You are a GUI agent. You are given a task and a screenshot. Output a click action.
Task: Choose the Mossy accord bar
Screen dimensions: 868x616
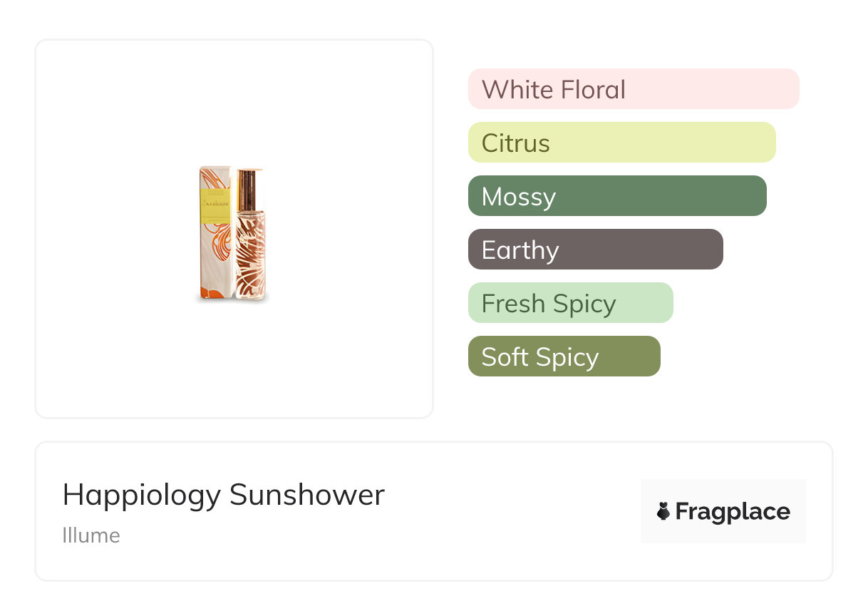coord(617,196)
